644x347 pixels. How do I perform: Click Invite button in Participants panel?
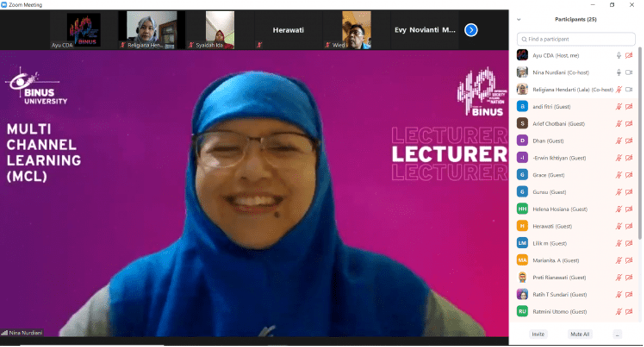(538, 334)
